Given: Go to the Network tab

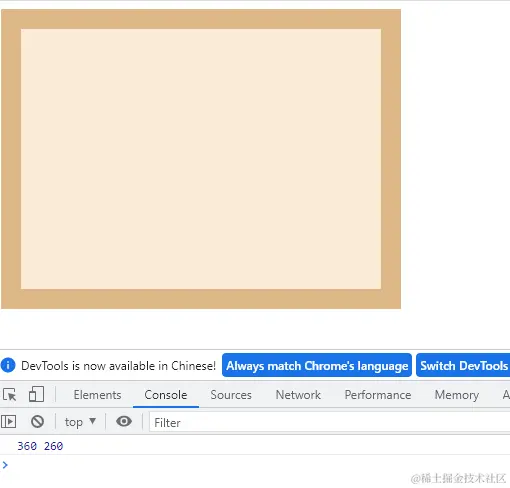Looking at the screenshot, I should pos(298,395).
